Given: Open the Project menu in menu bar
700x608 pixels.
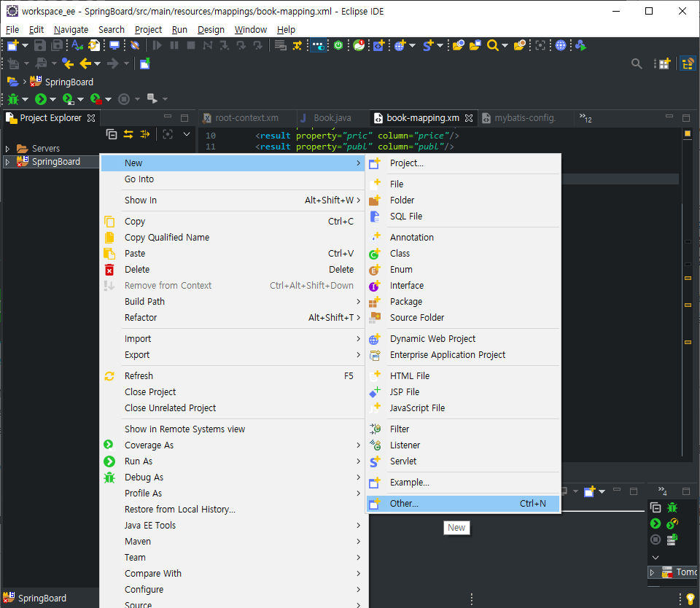Looking at the screenshot, I should click(148, 29).
